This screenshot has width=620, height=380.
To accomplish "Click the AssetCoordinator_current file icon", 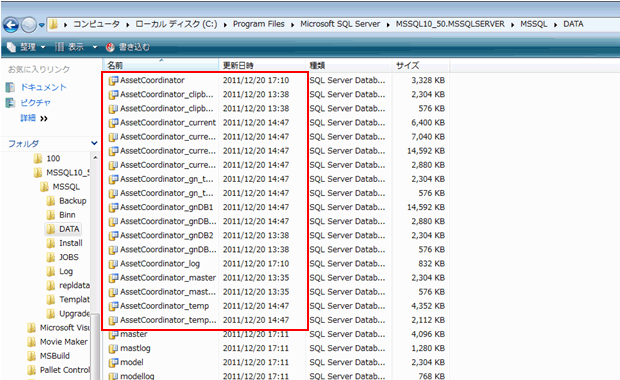I will [113, 123].
